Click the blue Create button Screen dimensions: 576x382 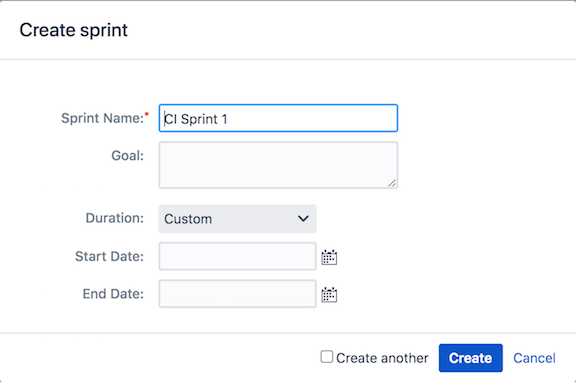(x=471, y=358)
